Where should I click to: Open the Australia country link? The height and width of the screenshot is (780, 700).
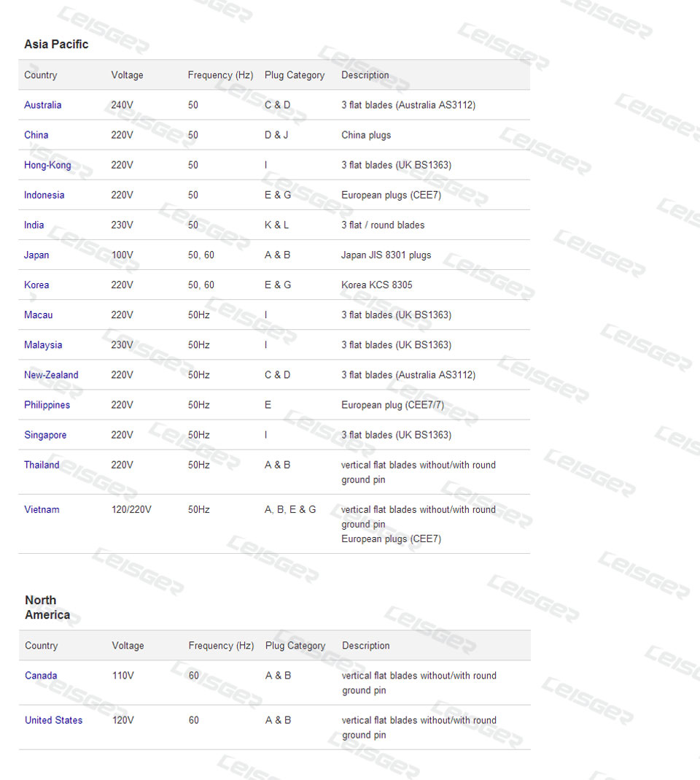coord(42,105)
